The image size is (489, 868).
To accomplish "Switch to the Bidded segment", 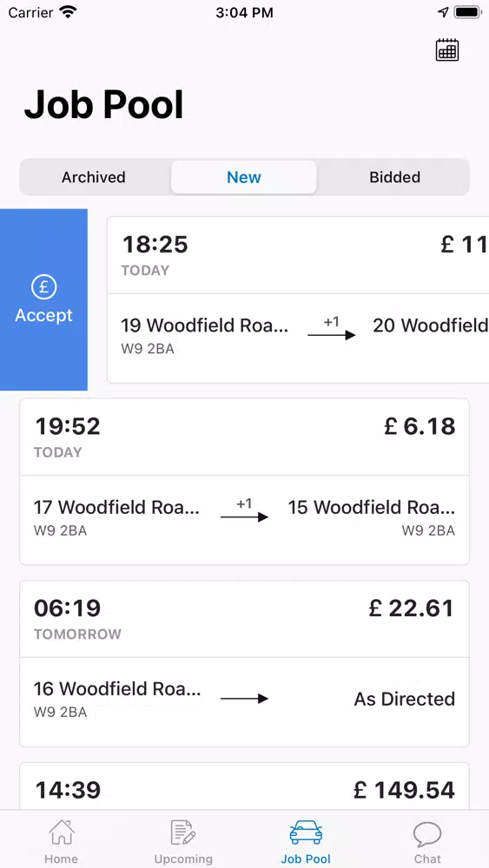I will 395,177.
